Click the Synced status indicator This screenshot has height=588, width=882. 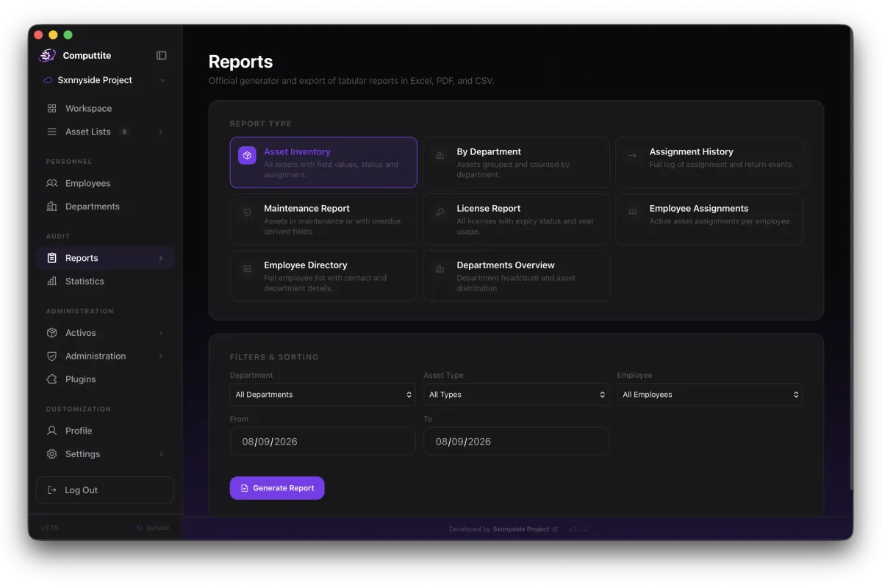pyautogui.click(x=153, y=528)
